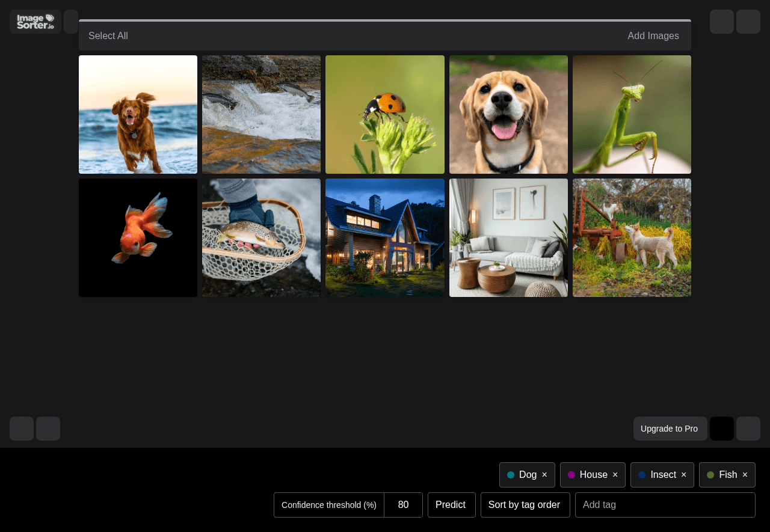Remove the Dog tag
The width and height of the screenshot is (770, 532).
(545, 475)
